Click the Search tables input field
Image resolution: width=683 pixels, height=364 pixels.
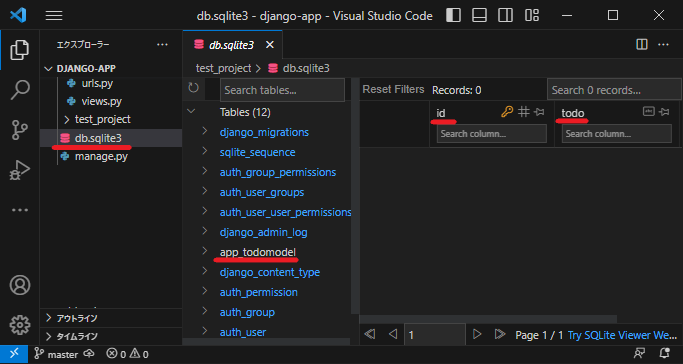pos(282,90)
